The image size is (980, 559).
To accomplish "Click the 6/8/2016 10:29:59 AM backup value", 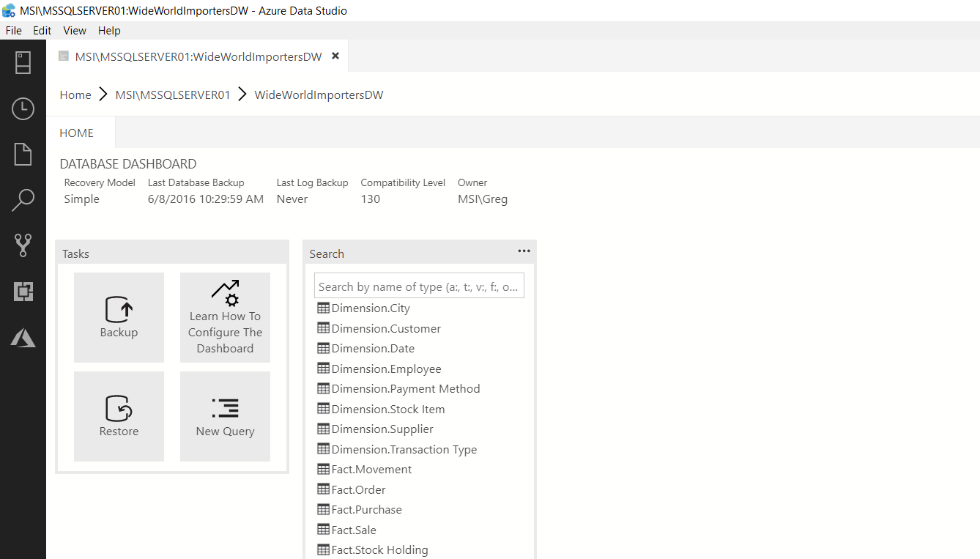I will point(206,199).
